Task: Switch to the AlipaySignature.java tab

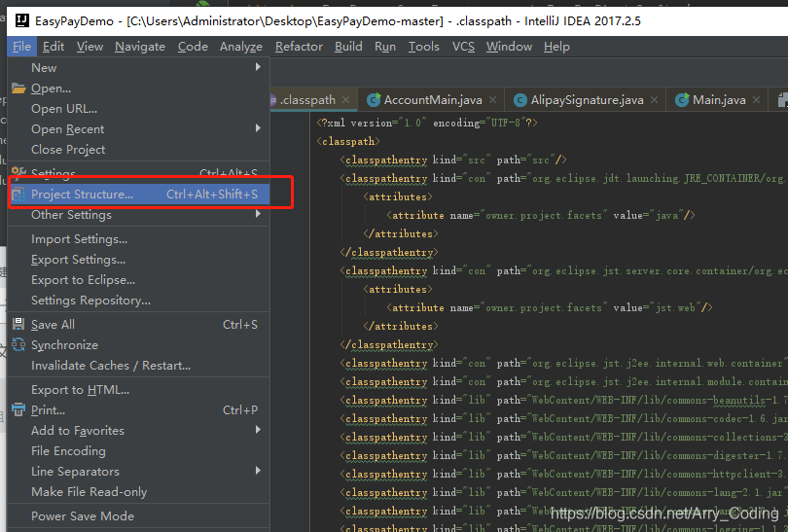Action: [x=587, y=100]
